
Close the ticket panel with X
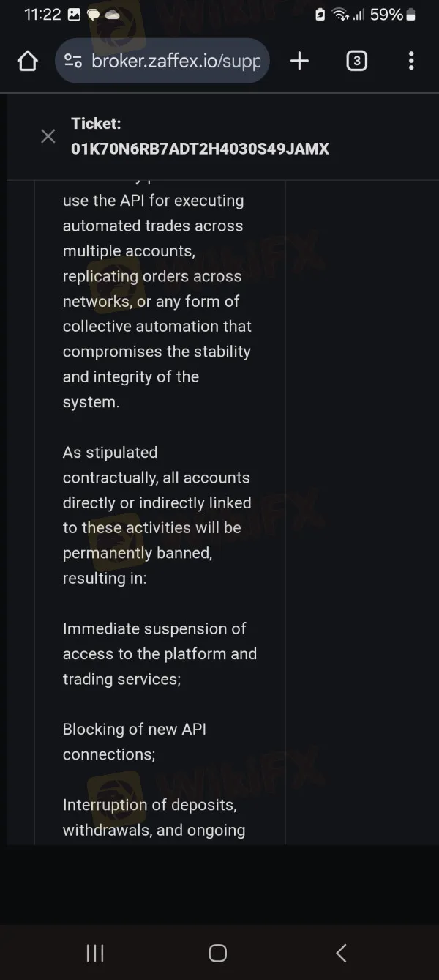48,136
